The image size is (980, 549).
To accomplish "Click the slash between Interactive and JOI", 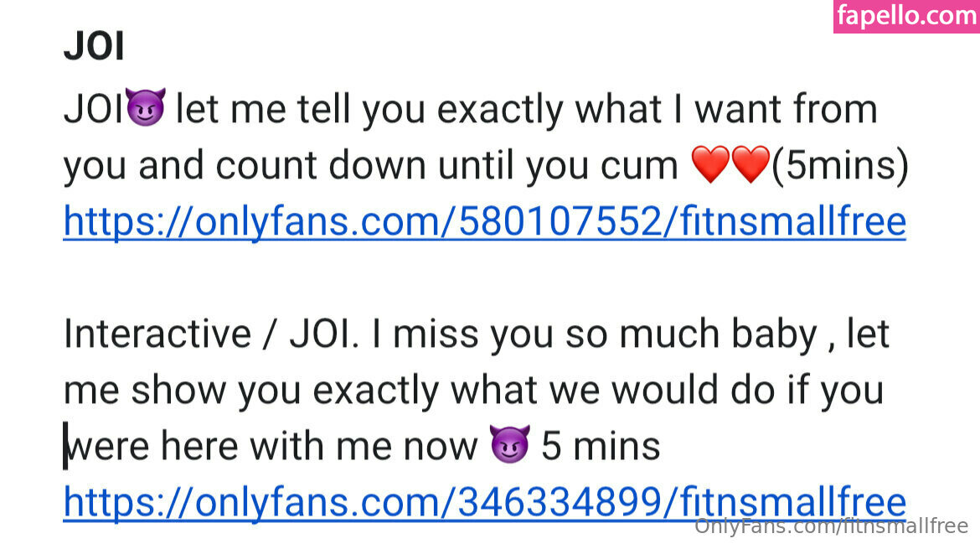I will point(270,334).
